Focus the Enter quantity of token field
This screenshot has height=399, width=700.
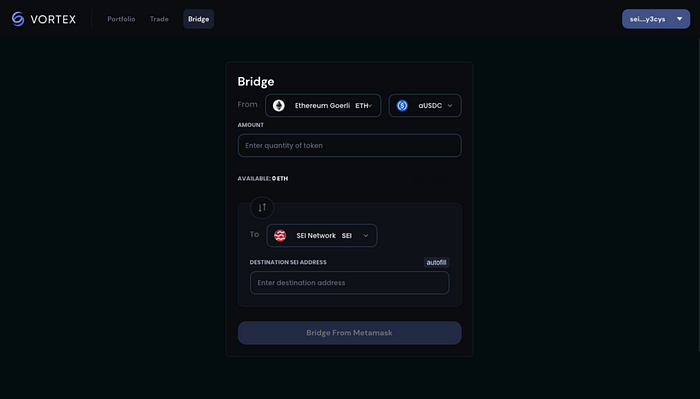pyautogui.click(x=350, y=145)
